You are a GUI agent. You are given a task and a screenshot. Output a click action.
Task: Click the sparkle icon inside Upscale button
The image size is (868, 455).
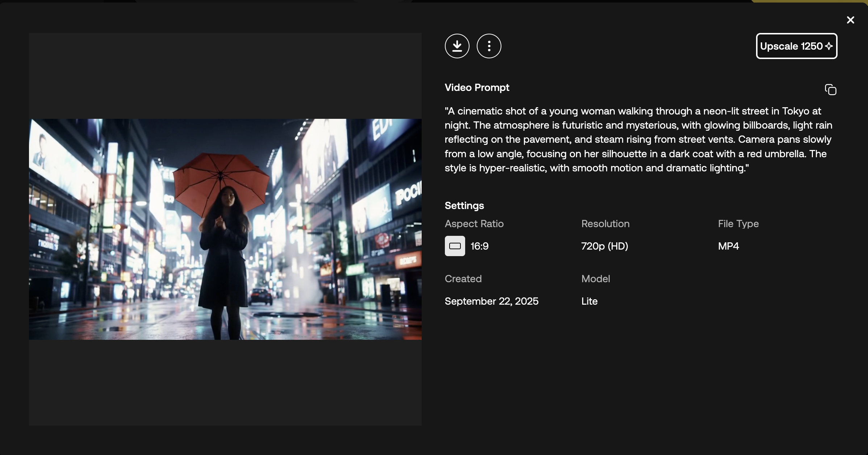click(x=829, y=46)
